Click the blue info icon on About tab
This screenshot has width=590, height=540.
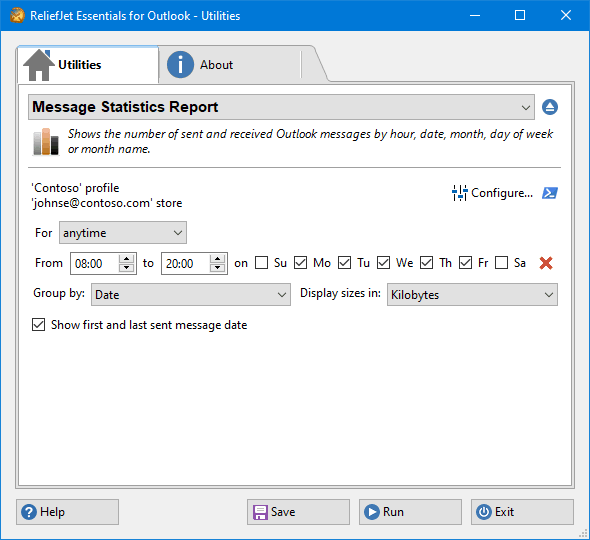point(180,65)
